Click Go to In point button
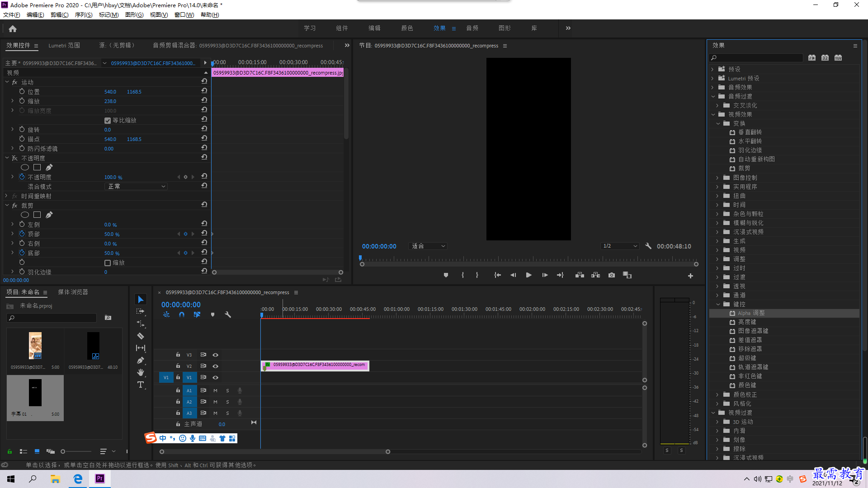Image resolution: width=868 pixels, height=488 pixels. click(497, 275)
